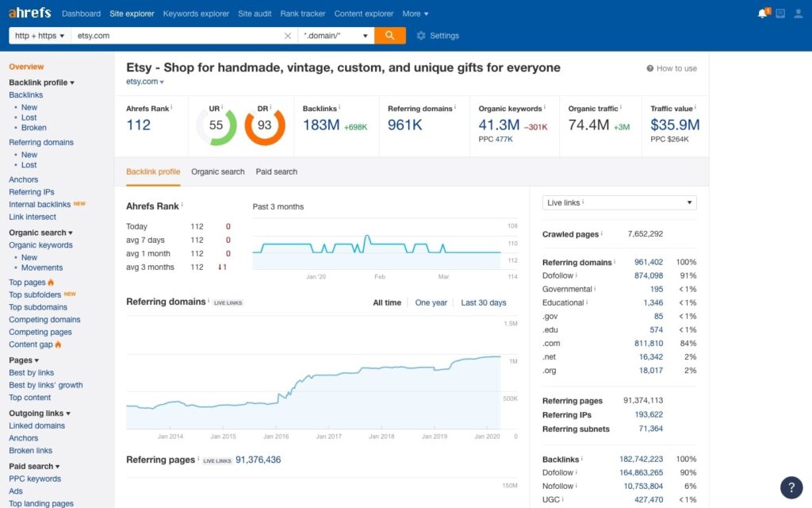Select Site explorer in top navigation
Screen dimensions: 812x508
132,14
